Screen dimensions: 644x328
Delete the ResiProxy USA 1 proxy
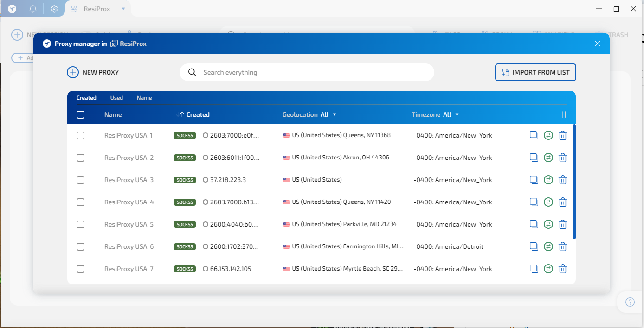[x=563, y=135]
